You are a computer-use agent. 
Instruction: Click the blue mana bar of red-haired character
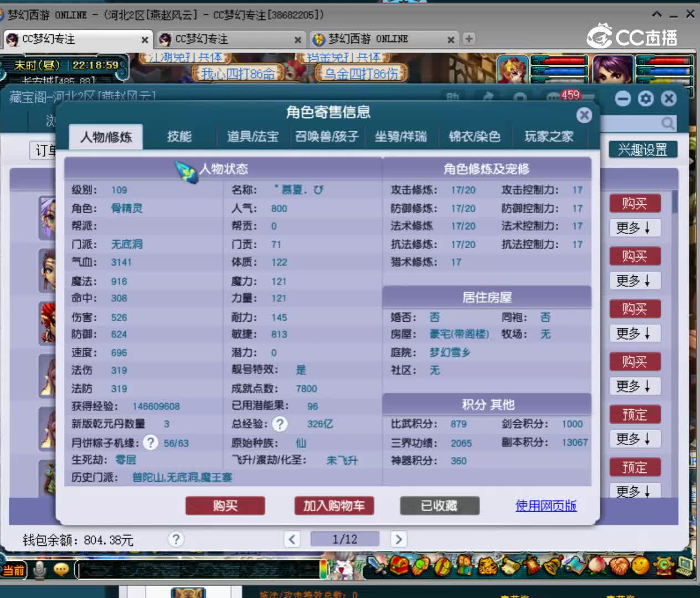click(560, 71)
